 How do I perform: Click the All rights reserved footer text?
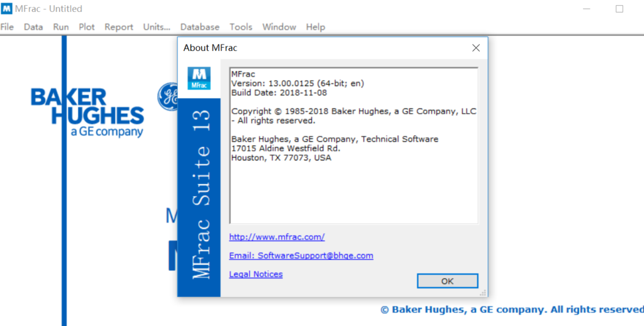[x=512, y=310]
